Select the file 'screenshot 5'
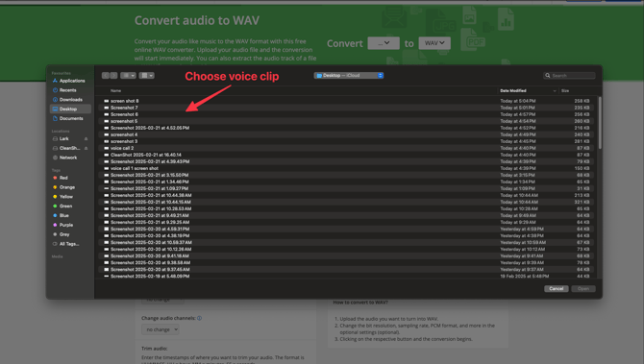The height and width of the screenshot is (364, 644). tap(346, 121)
